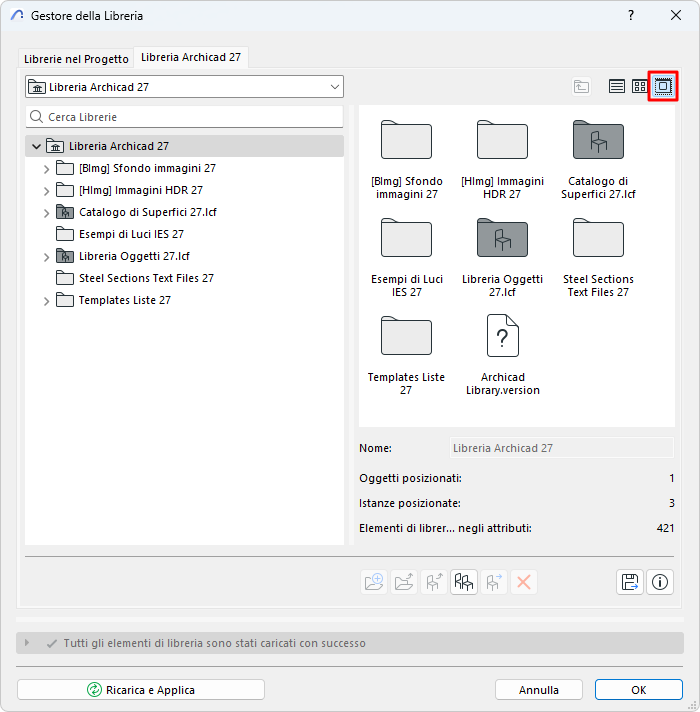The height and width of the screenshot is (712, 700).
Task: Click the single chair upload icon
Action: pyautogui.click(x=434, y=582)
